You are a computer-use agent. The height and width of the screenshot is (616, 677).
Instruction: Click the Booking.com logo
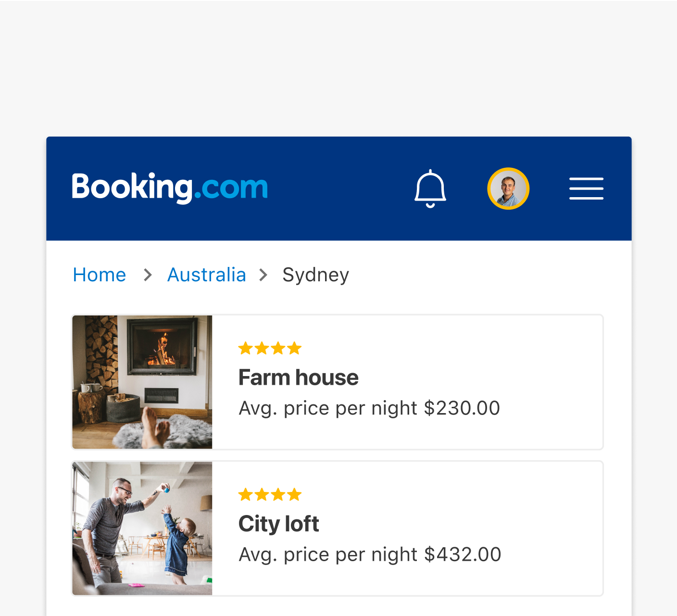[170, 188]
